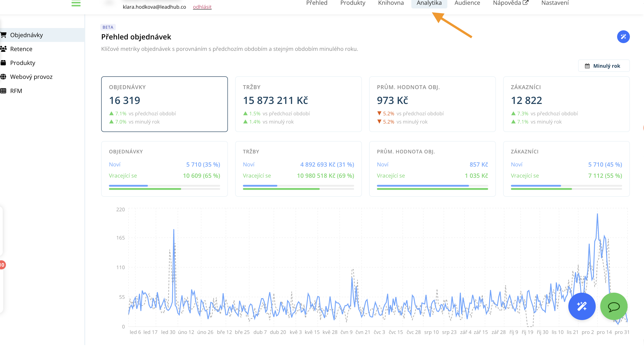Click the large blue magic wand floating button
Screen dimensions: 644x346
pos(582,306)
